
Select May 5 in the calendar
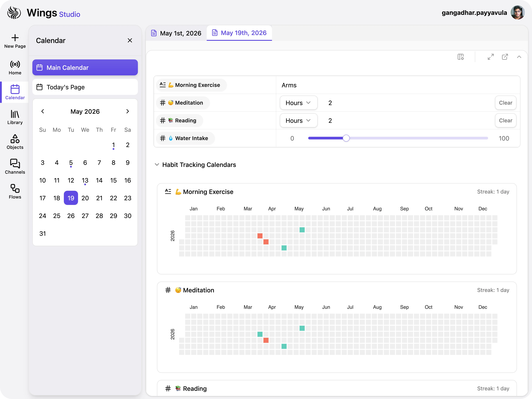pos(71,163)
